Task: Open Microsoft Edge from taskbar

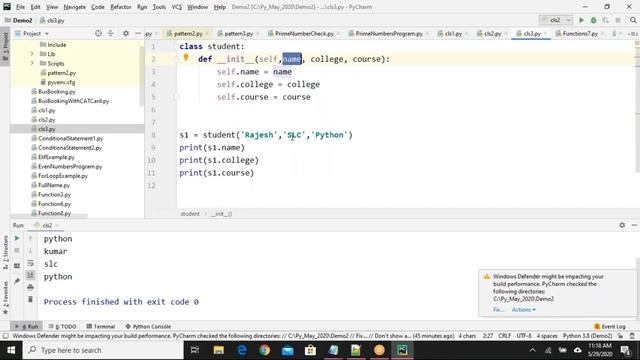Action: point(242,350)
